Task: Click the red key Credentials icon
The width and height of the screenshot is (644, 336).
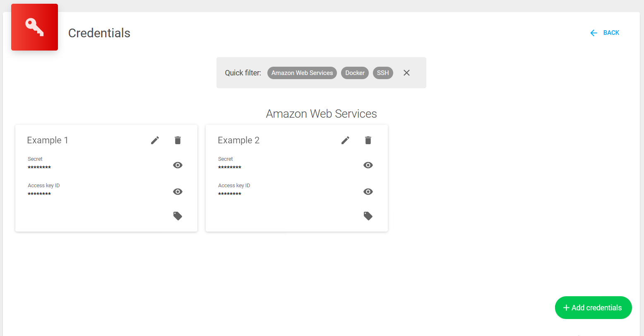Action: coord(34,27)
